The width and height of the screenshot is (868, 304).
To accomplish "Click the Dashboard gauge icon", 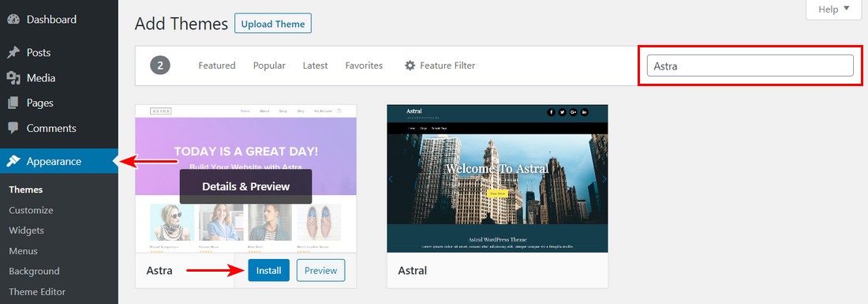I will pyautogui.click(x=13, y=20).
